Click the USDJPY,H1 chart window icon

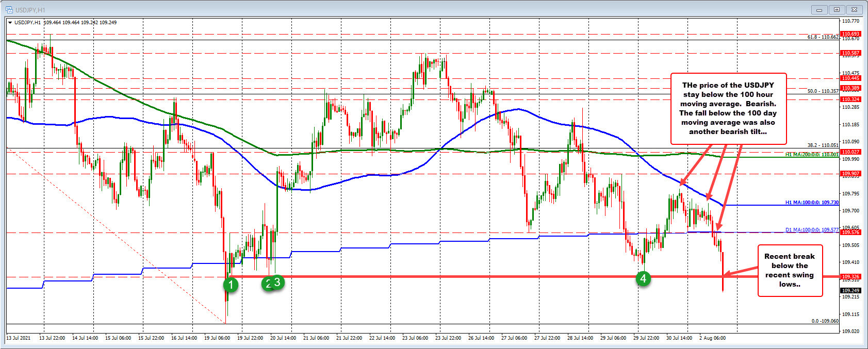tap(9, 9)
